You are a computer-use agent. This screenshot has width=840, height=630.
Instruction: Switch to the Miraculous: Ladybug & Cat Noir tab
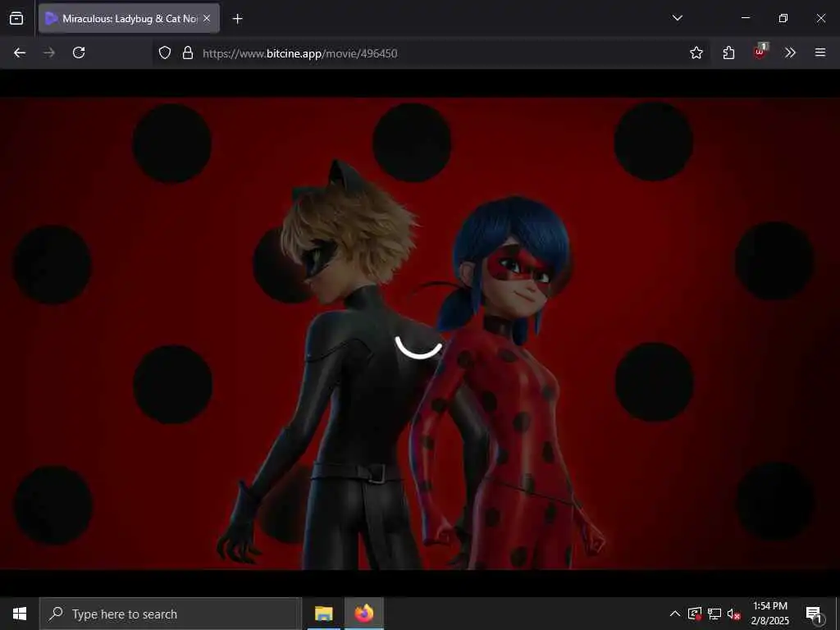(x=129, y=19)
